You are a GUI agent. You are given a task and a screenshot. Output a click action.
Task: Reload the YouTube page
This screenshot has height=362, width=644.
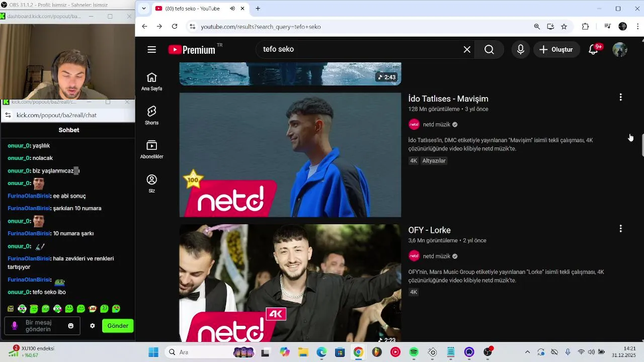click(175, 26)
